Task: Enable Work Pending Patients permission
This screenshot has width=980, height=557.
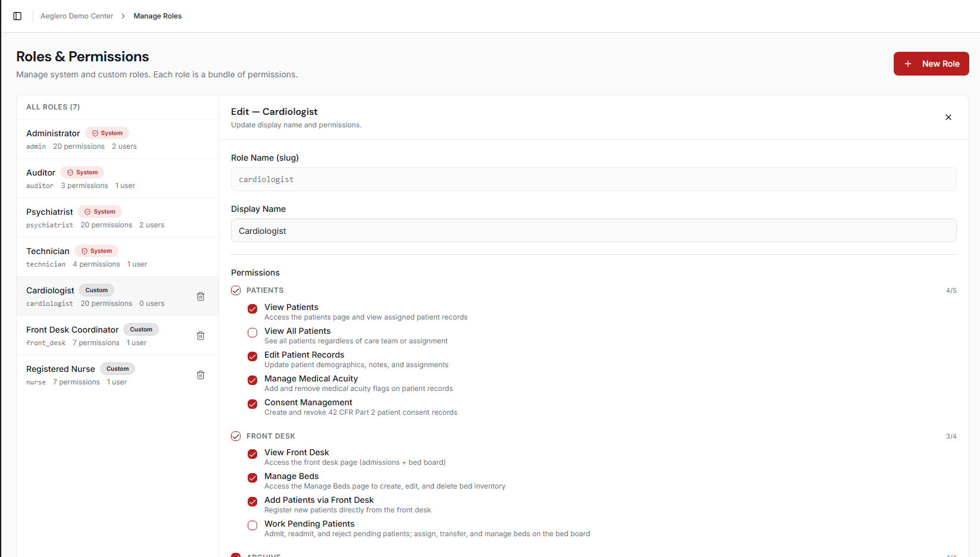Action: tap(252, 525)
